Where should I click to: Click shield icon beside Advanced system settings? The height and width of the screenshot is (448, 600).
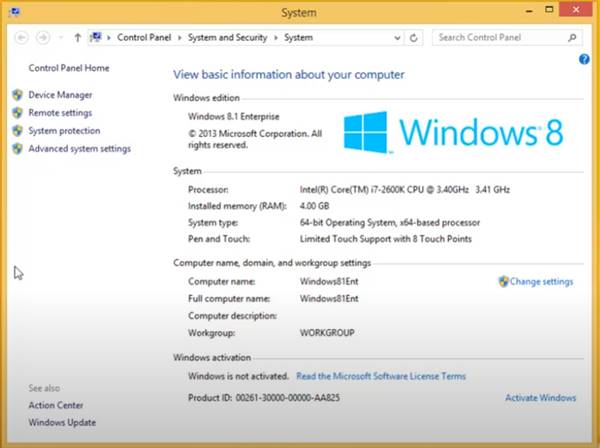coord(17,149)
